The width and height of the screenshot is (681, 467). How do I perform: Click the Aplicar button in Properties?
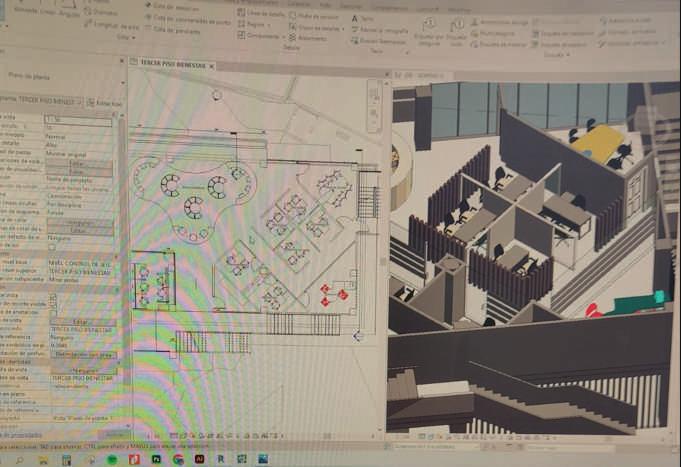point(114,434)
